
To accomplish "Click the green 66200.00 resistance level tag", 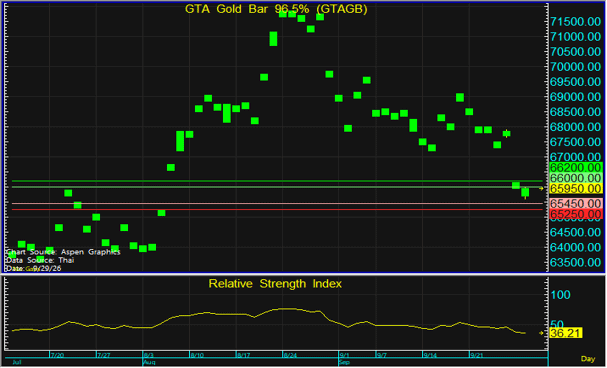I will [x=576, y=168].
